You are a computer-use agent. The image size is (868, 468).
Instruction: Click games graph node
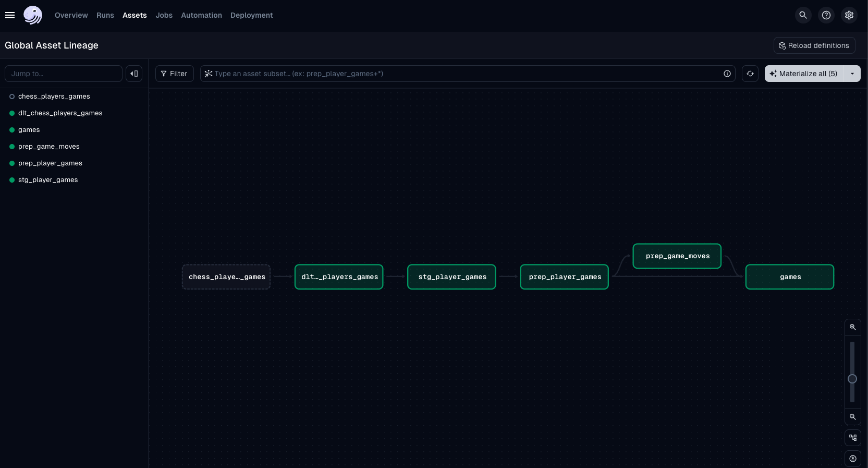tap(790, 277)
